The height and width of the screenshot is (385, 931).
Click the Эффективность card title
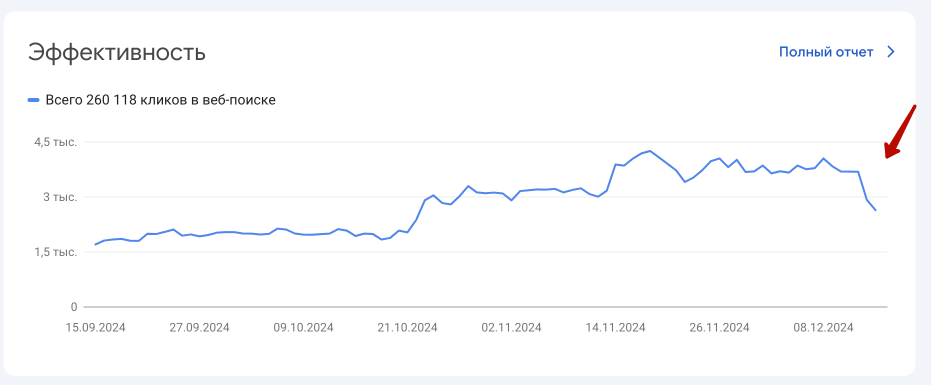pyautogui.click(x=117, y=53)
